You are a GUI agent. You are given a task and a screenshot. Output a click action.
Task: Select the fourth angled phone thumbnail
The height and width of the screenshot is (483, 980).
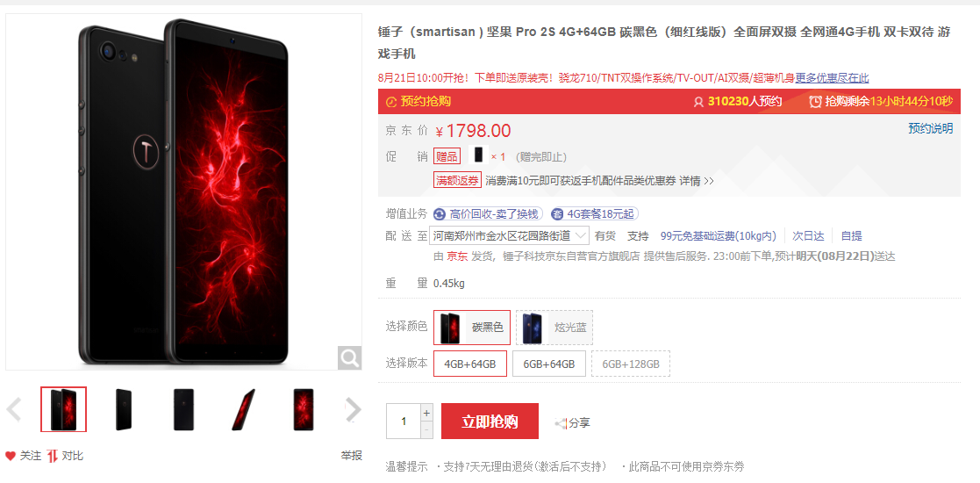coord(243,410)
